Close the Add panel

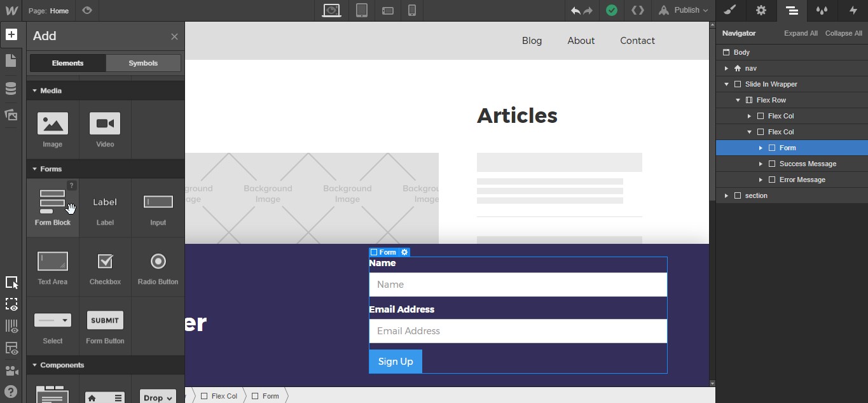tap(174, 36)
